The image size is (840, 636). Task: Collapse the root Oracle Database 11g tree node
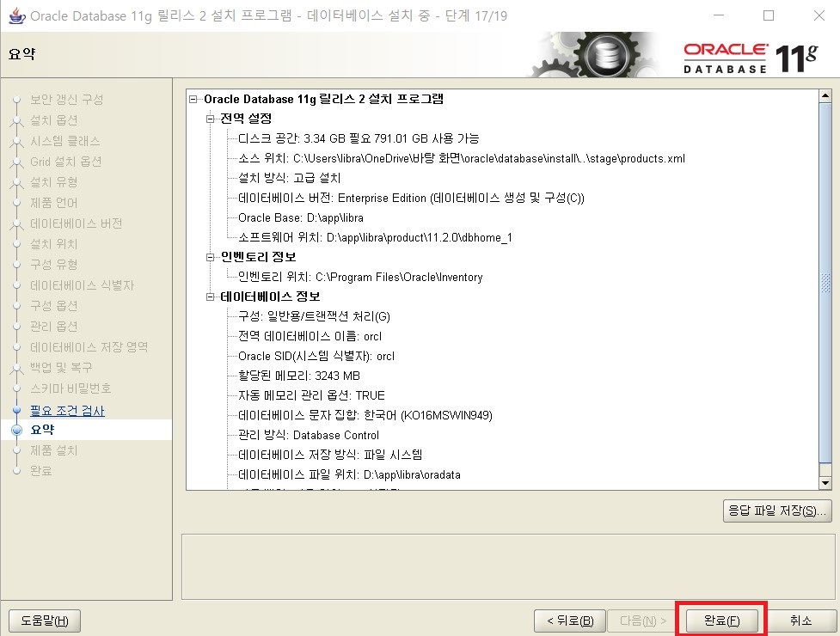click(193, 99)
